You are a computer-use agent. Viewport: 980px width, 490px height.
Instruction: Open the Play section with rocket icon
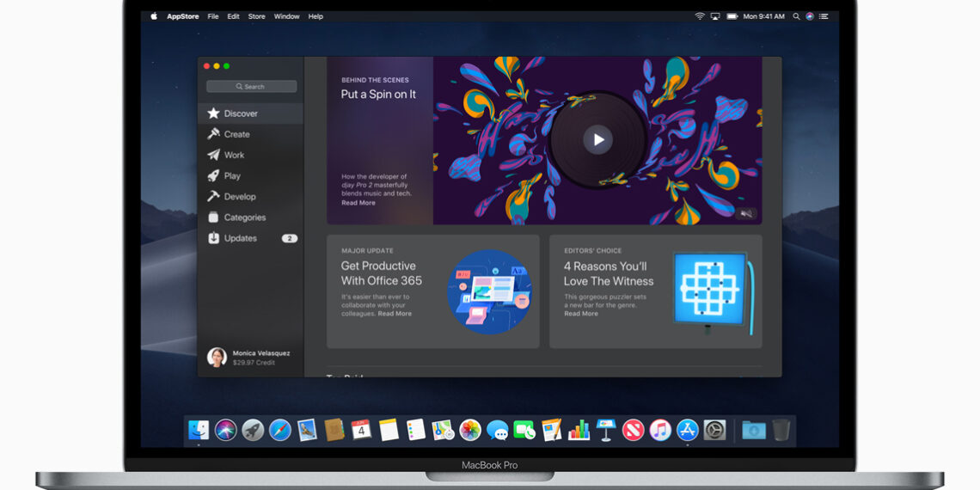pyautogui.click(x=232, y=175)
